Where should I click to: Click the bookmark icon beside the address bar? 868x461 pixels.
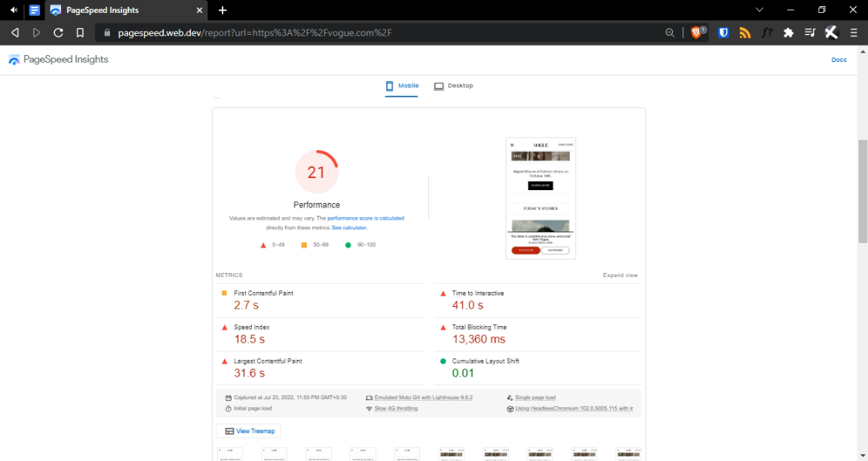pos(80,32)
